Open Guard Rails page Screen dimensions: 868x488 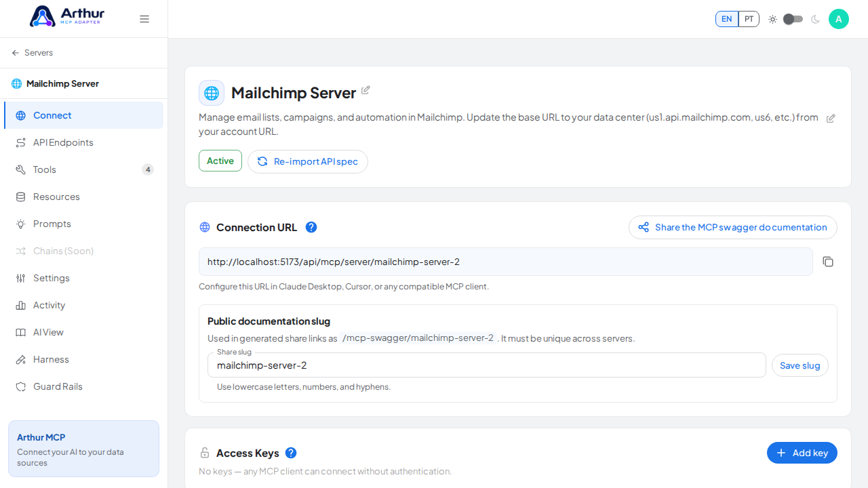point(84,386)
